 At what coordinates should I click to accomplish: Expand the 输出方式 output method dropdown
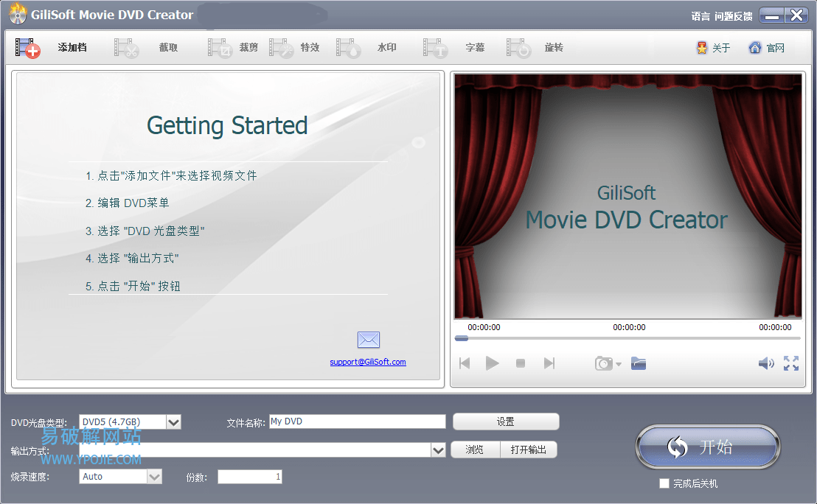439,449
